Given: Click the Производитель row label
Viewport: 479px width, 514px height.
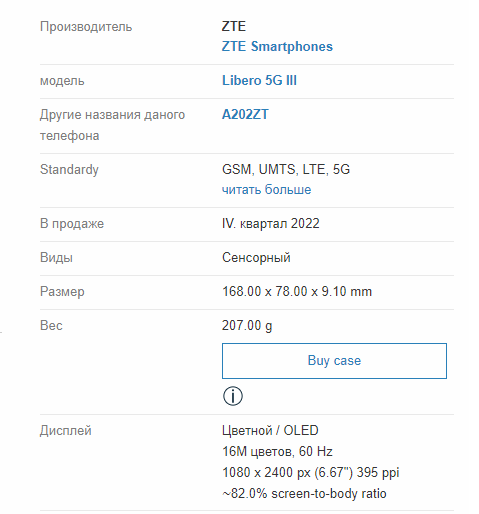Looking at the screenshot, I should (86, 27).
